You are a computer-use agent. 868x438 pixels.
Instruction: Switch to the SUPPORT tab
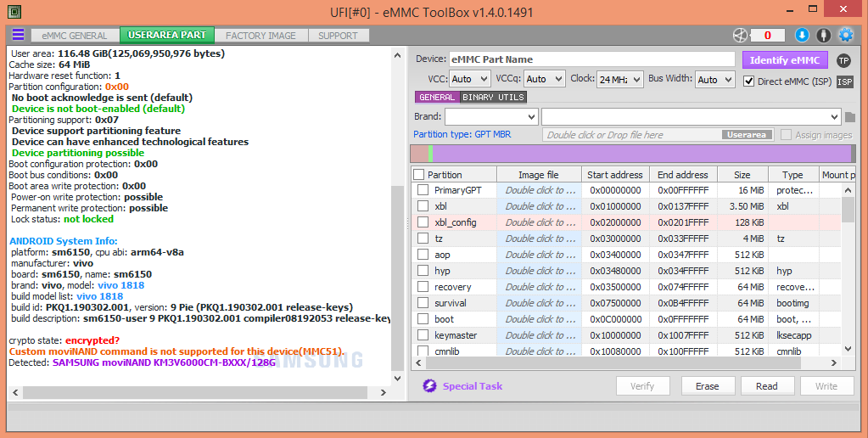pos(338,36)
